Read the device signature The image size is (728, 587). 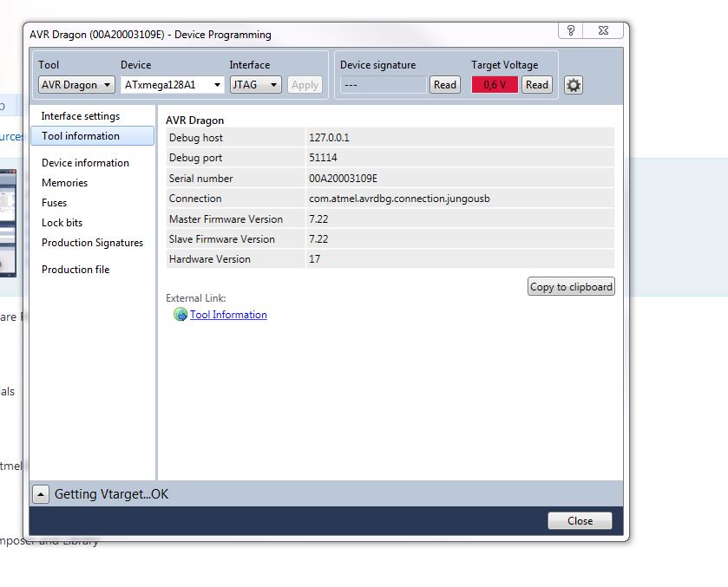click(x=445, y=85)
